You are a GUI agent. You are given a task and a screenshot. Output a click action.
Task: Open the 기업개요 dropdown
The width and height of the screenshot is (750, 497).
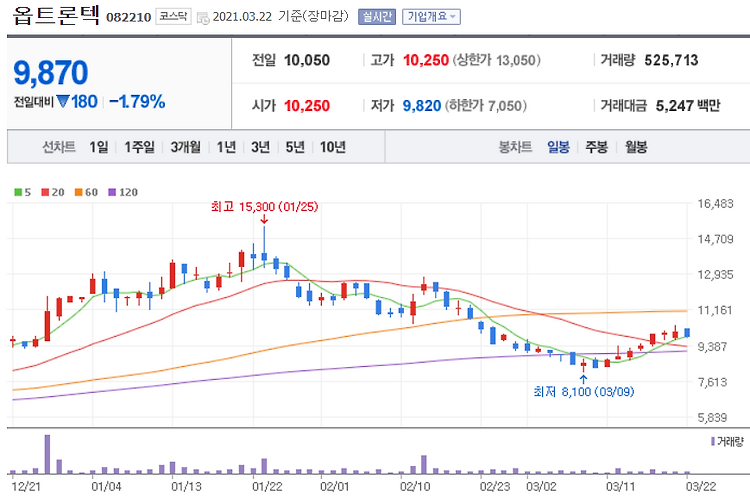click(431, 17)
